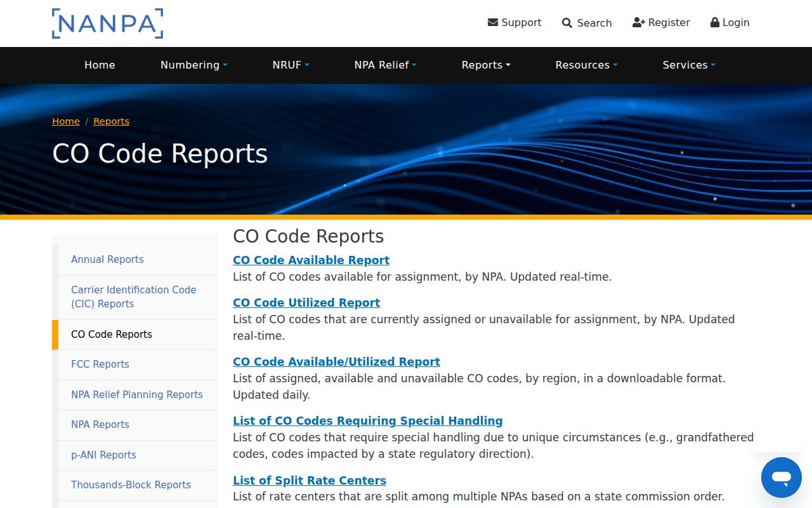Expand the Numbering dropdown menu
The height and width of the screenshot is (508, 812).
point(193,65)
